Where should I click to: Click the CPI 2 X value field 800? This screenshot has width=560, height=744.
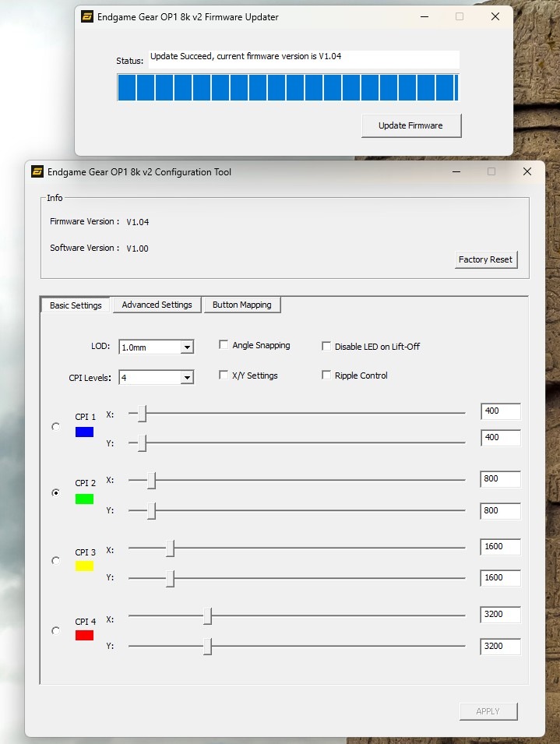point(501,479)
